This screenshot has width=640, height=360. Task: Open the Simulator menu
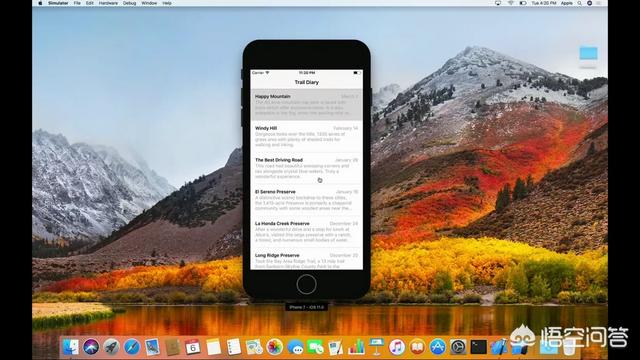pos(58,3)
